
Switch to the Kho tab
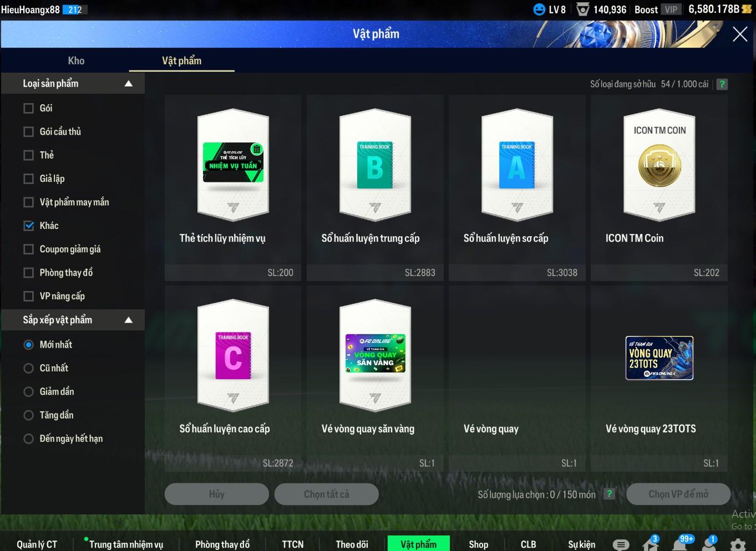point(76,61)
